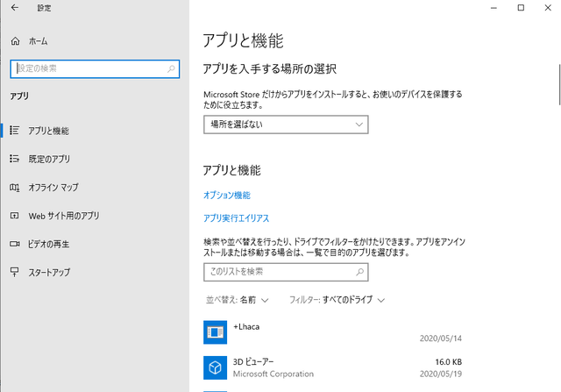Click the Web サイト用のアプリ sidebar icon
Image resolution: width=561 pixels, height=392 pixels.
(14, 216)
